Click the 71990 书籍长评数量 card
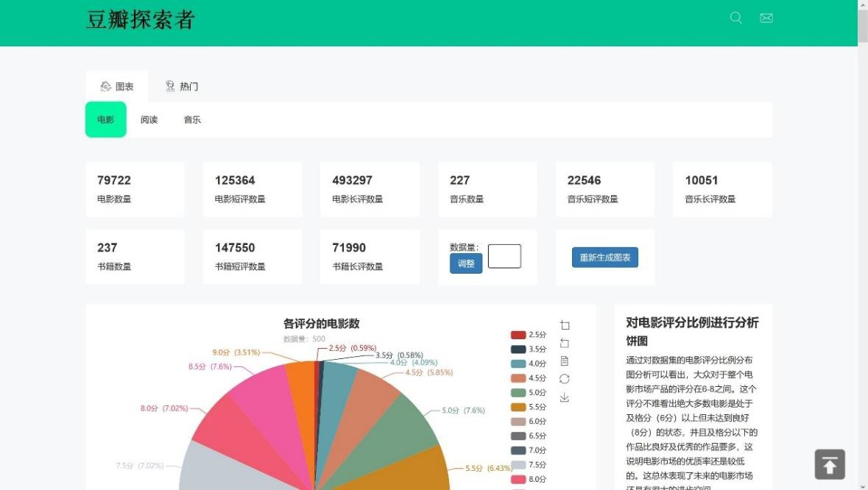 pos(370,258)
